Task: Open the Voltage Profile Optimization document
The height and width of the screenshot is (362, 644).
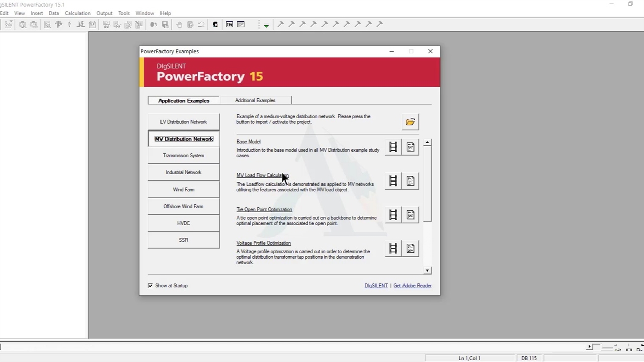Action: click(x=411, y=249)
